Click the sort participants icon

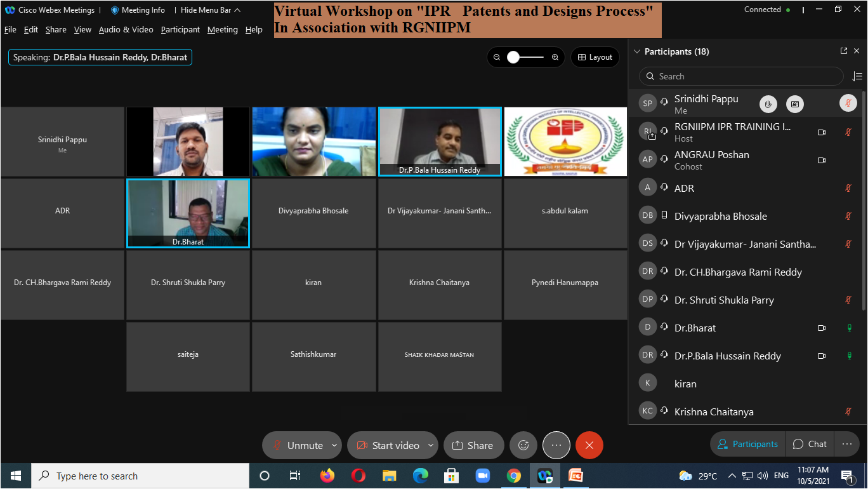point(857,76)
